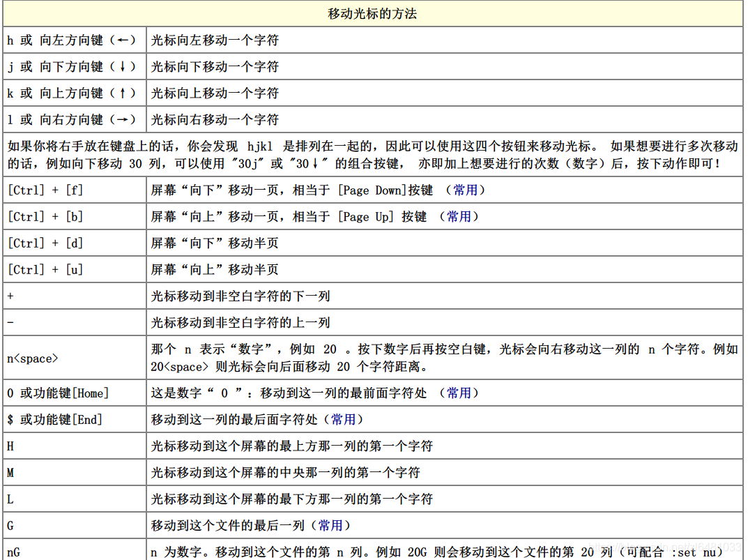Viewport: 748px width, 560px height.
Task: Click 最下方那一列的第一个字符 description
Action: (292, 499)
